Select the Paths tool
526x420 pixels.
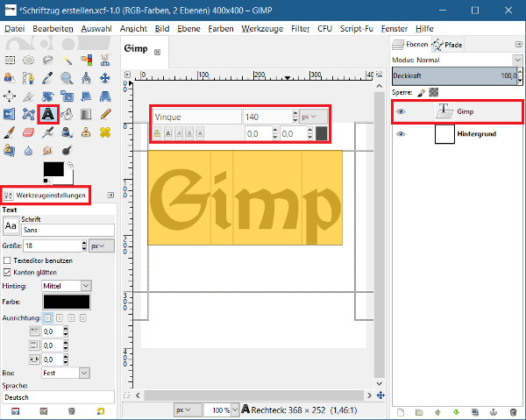[x=29, y=78]
